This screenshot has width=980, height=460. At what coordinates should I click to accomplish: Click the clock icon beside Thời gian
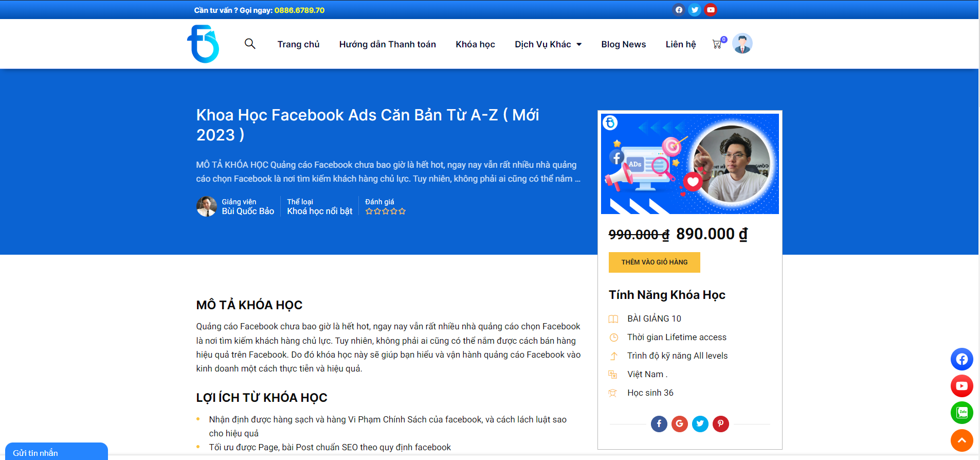tap(613, 338)
